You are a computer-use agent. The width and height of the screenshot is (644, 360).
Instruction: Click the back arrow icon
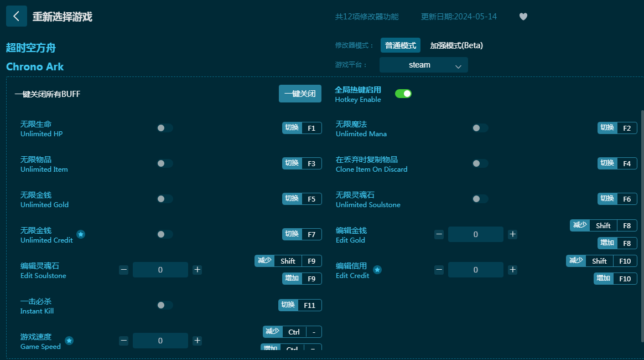[17, 16]
